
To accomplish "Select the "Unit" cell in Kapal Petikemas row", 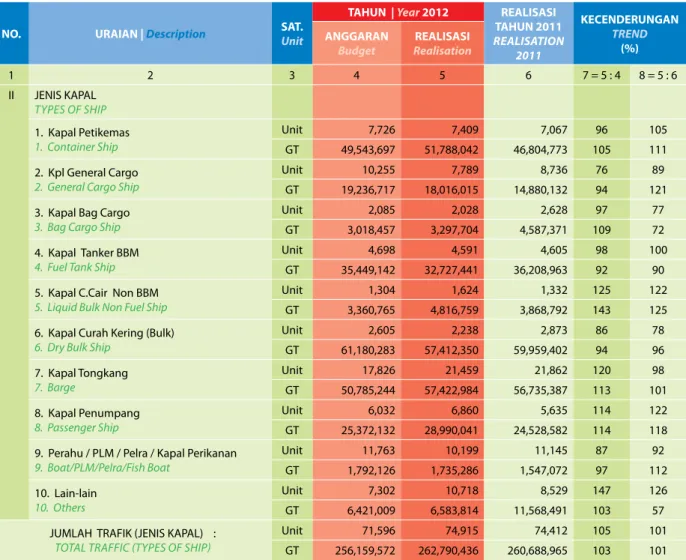I will click(x=292, y=130).
